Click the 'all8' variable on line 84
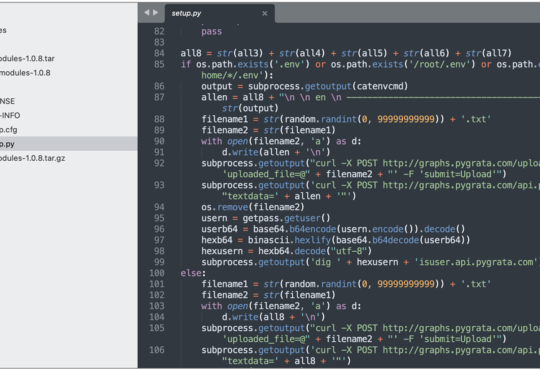Image resolution: width=540 pixels, height=370 pixels. [x=191, y=53]
